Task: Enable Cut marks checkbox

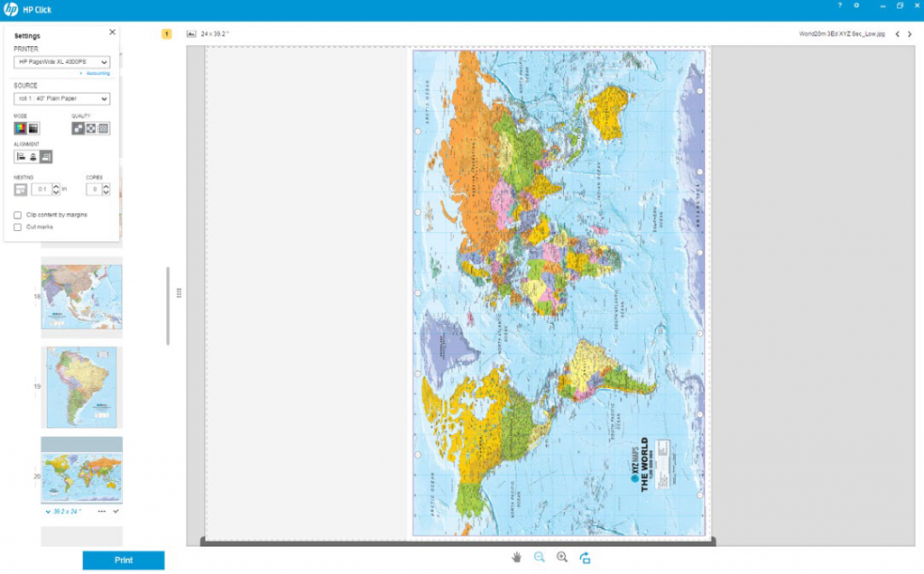Action: 18,227
